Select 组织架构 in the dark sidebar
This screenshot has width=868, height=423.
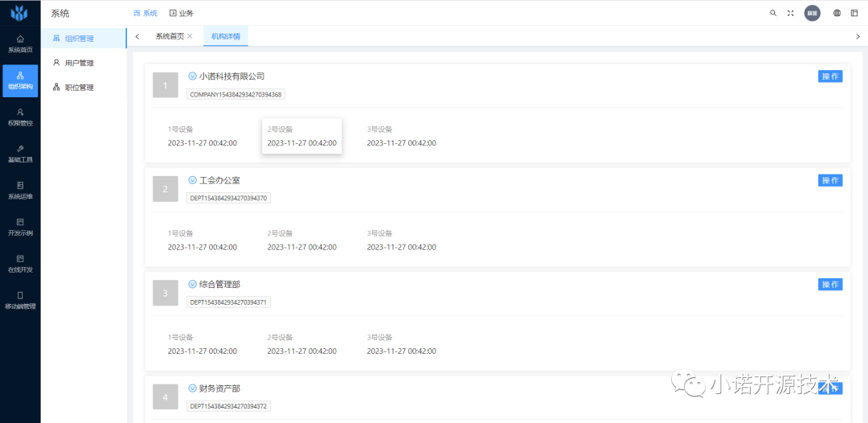20,81
